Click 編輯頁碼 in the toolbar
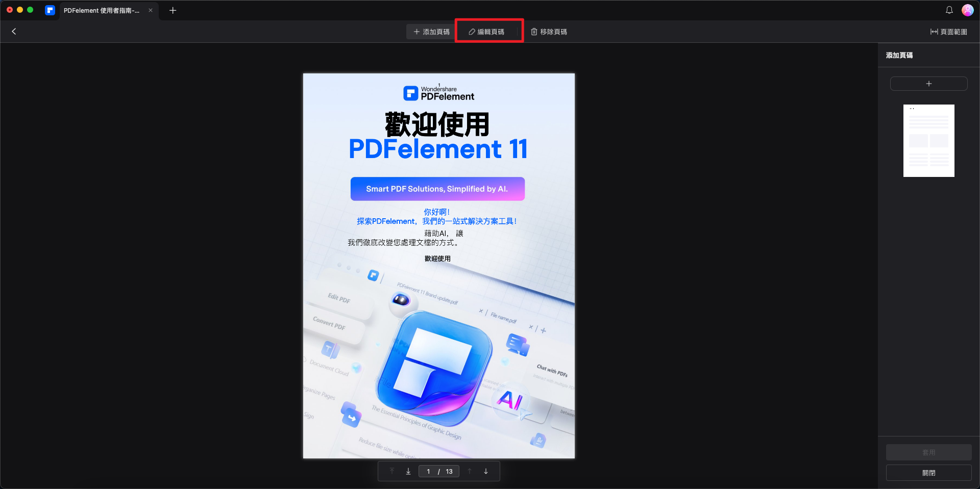This screenshot has width=980, height=489. click(487, 32)
